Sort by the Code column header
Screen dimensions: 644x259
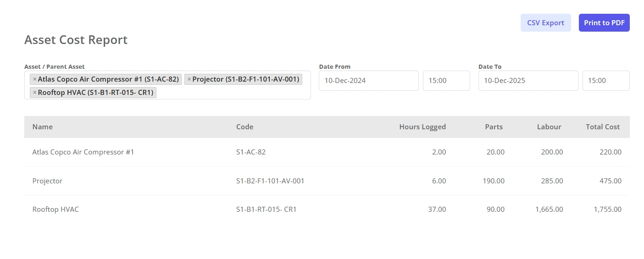244,127
